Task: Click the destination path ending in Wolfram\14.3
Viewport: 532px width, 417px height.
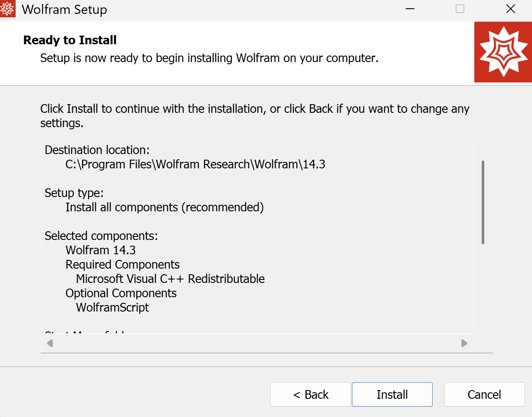Action: [195, 164]
